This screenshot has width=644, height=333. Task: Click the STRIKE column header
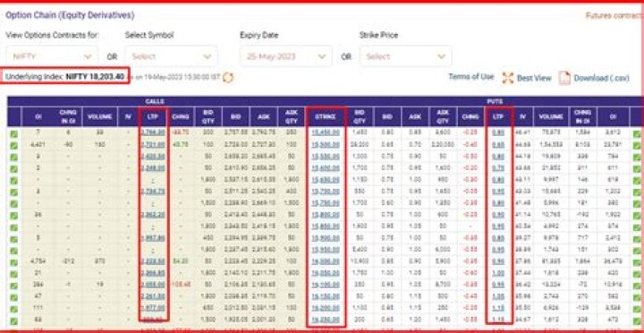coord(326,116)
